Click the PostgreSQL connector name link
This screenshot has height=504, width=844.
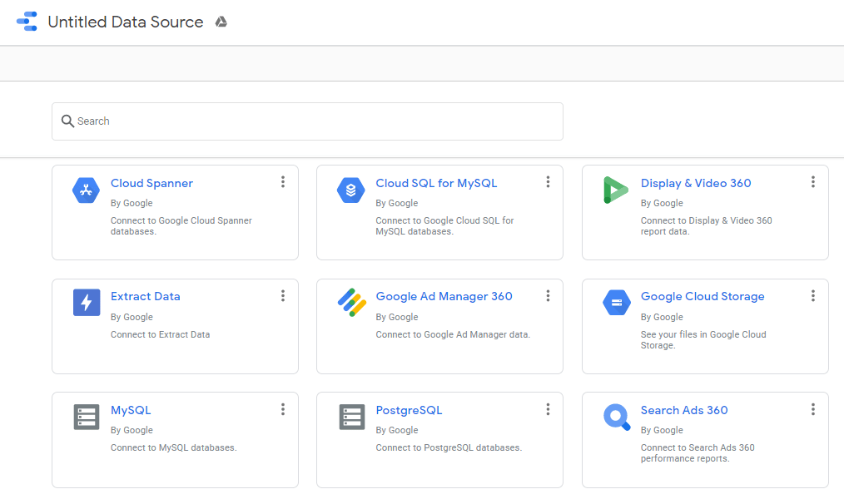point(409,409)
